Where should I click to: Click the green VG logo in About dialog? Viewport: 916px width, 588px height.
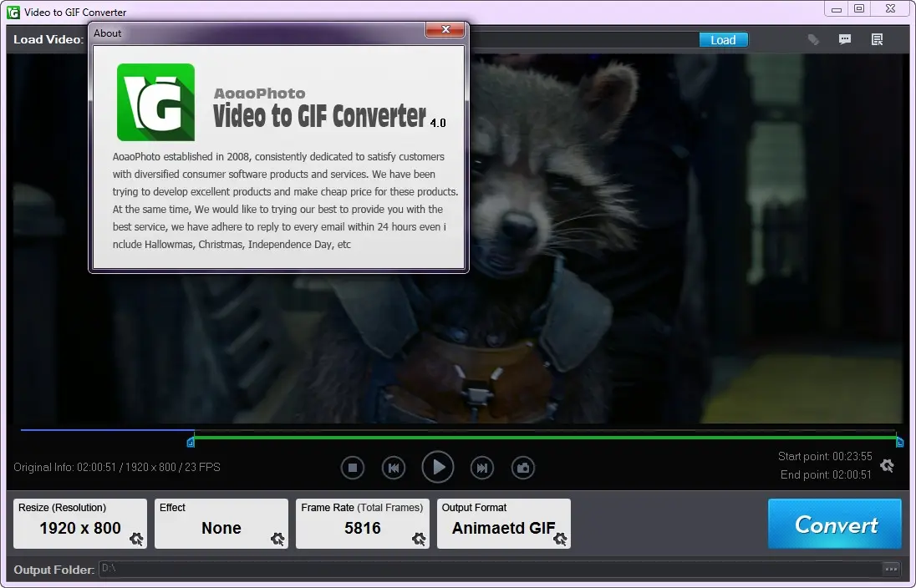pos(156,102)
